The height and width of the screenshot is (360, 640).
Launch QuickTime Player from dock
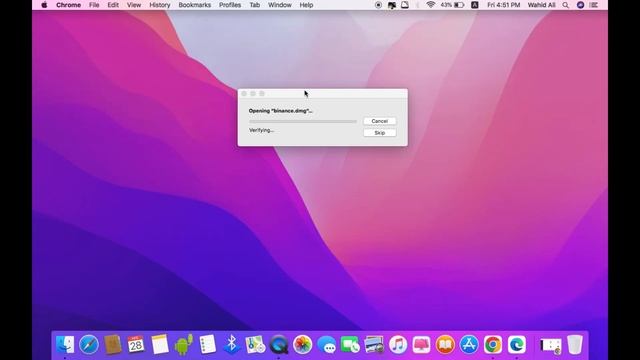point(279,344)
